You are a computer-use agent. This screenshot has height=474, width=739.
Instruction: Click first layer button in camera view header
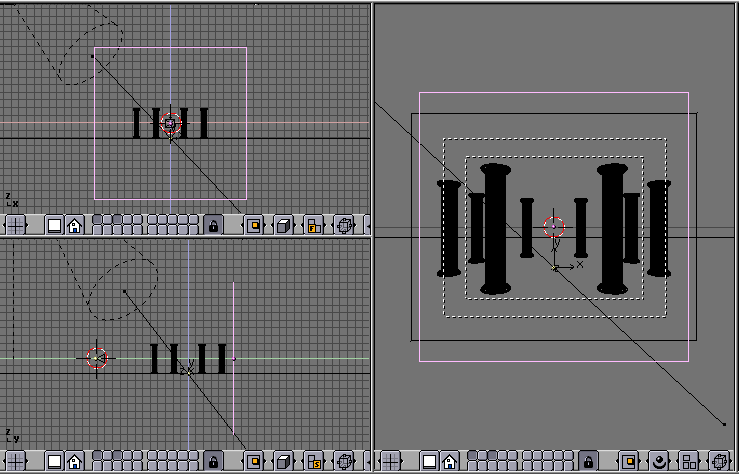coord(473,457)
